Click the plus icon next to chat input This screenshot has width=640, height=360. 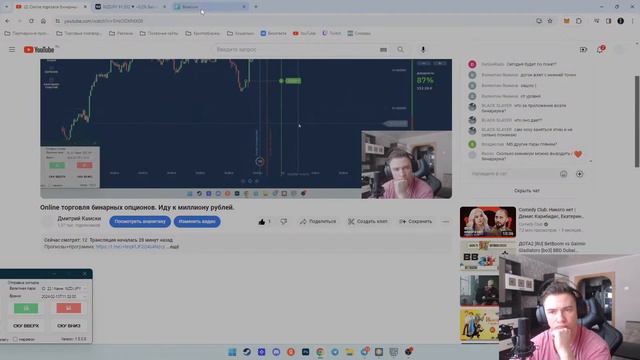pyautogui.click(x=580, y=174)
